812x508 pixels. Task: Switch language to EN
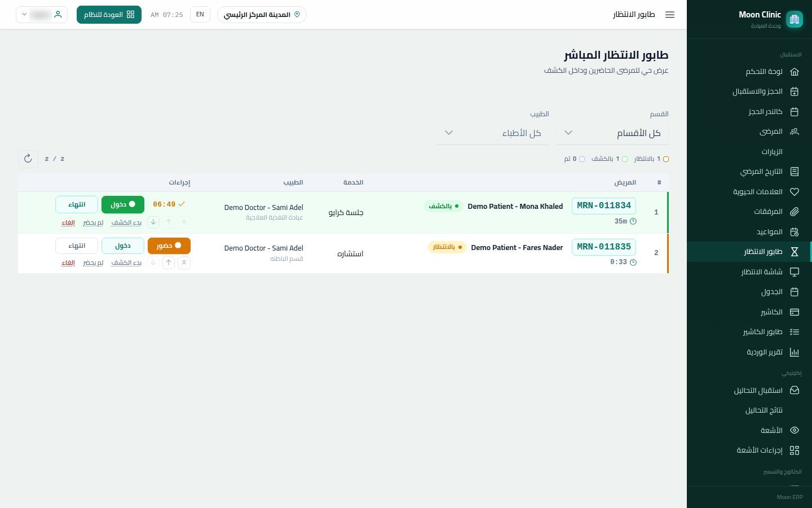(x=200, y=15)
